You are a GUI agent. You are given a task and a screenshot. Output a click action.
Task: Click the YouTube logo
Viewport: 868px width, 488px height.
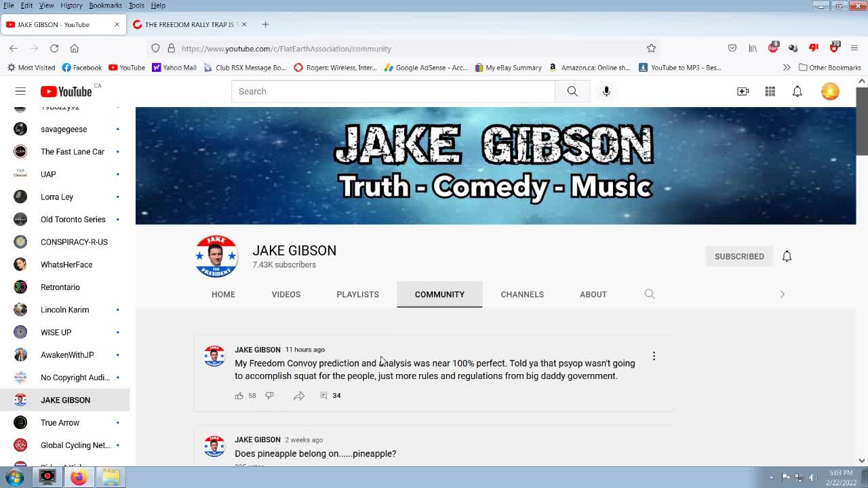click(66, 91)
